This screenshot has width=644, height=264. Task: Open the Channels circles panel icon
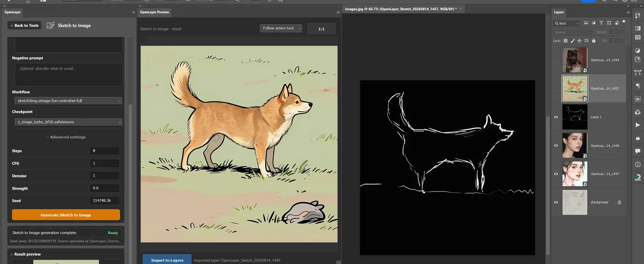tap(638, 112)
